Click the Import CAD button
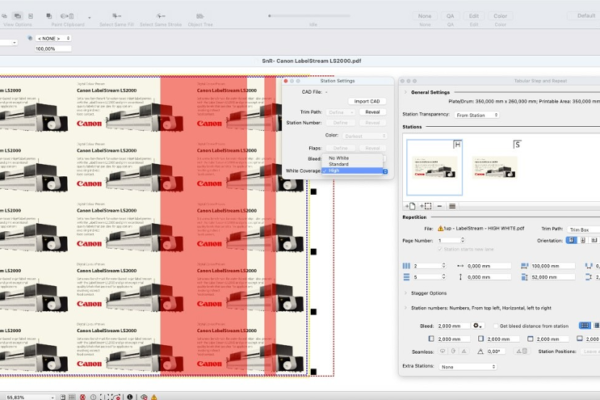Screen dimensions: 600x400 point(366,101)
